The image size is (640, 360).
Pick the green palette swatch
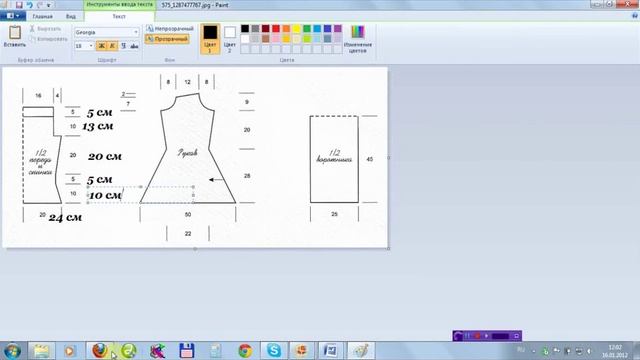[x=307, y=29]
